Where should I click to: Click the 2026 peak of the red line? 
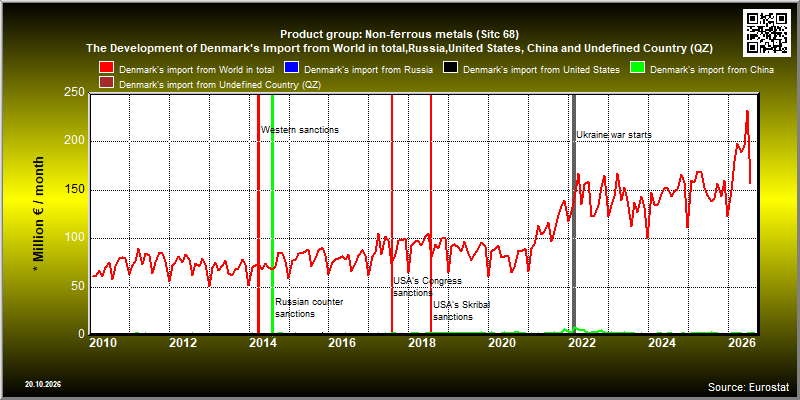pos(747,111)
